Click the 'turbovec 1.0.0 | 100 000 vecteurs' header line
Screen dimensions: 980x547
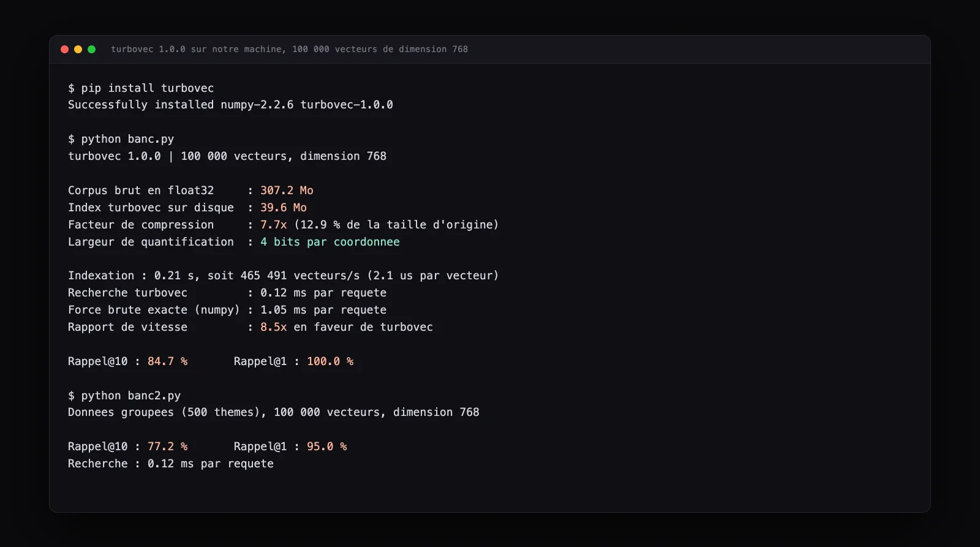pos(227,156)
